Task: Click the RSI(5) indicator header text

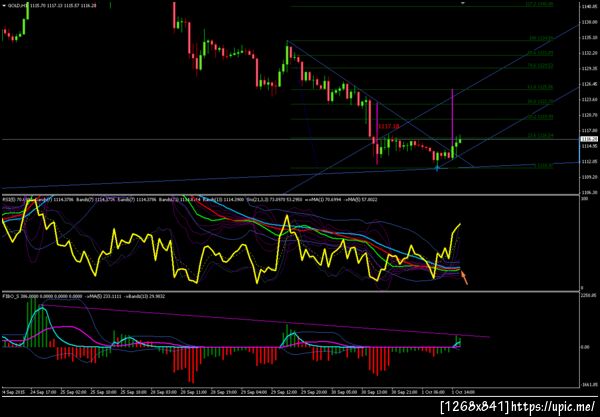Action: (7, 199)
